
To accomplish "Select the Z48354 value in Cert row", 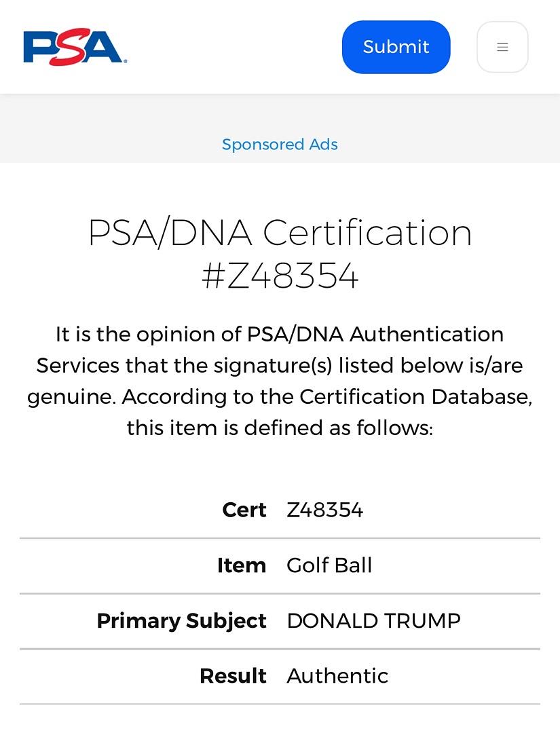I will [x=325, y=510].
